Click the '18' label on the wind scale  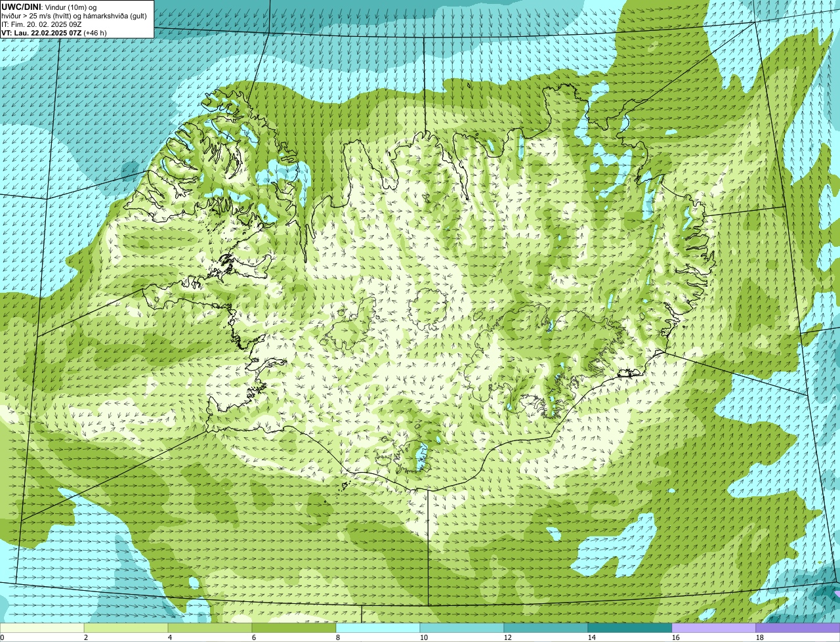760,637
